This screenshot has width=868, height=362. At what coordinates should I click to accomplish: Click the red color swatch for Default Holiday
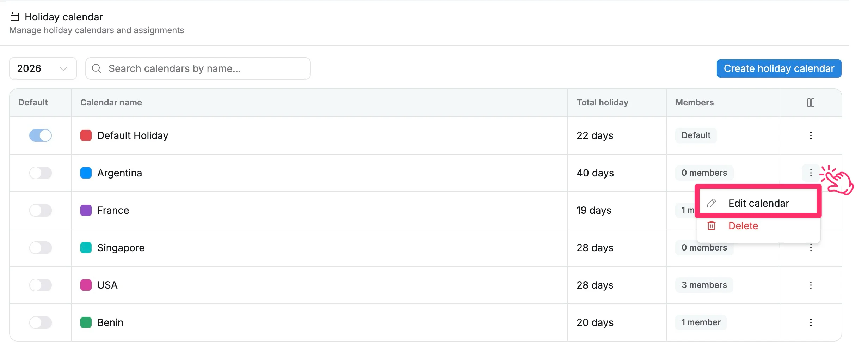click(x=86, y=135)
